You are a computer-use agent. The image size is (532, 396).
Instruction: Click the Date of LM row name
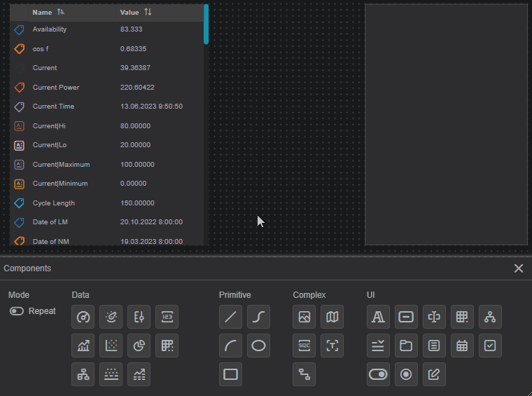[x=50, y=222]
